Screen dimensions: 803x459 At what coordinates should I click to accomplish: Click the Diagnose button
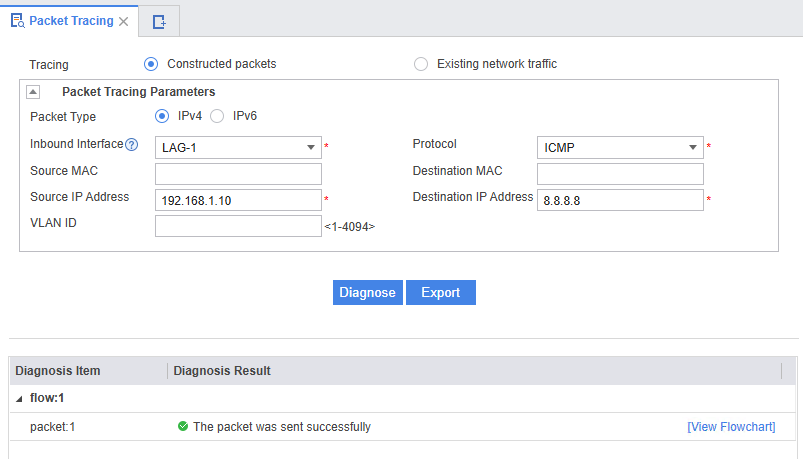tap(367, 292)
